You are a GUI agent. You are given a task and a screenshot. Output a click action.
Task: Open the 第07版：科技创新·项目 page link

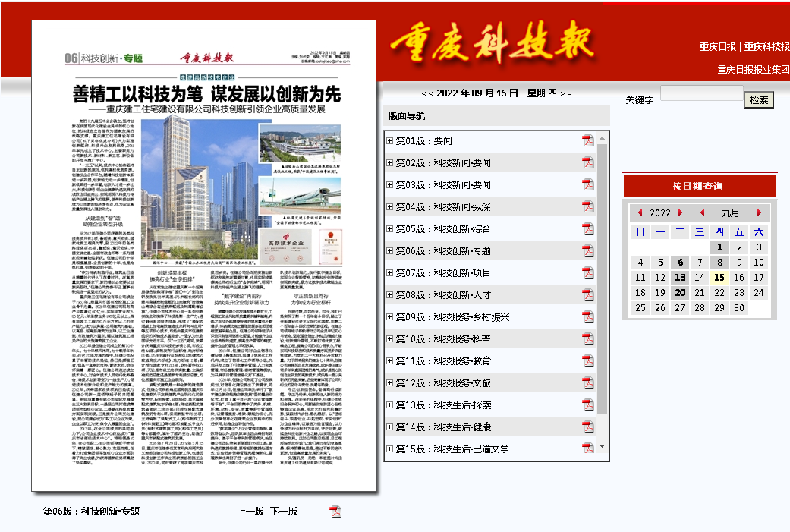pos(443,273)
